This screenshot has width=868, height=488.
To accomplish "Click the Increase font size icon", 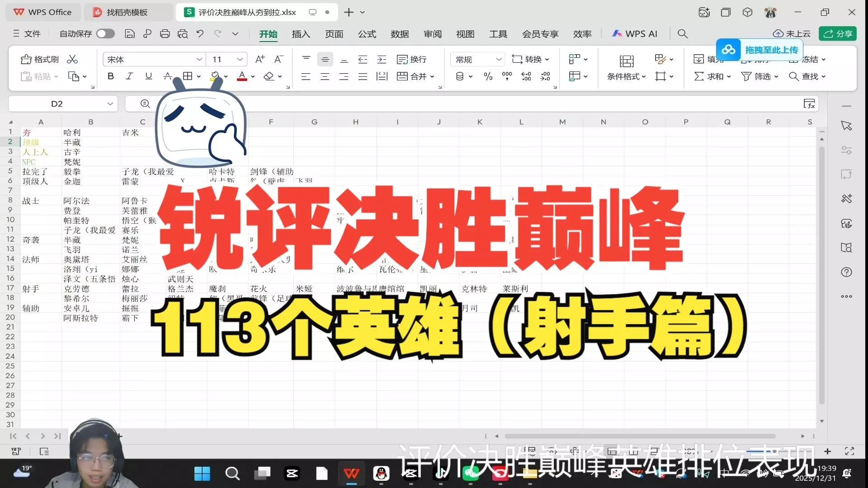I will [x=260, y=59].
